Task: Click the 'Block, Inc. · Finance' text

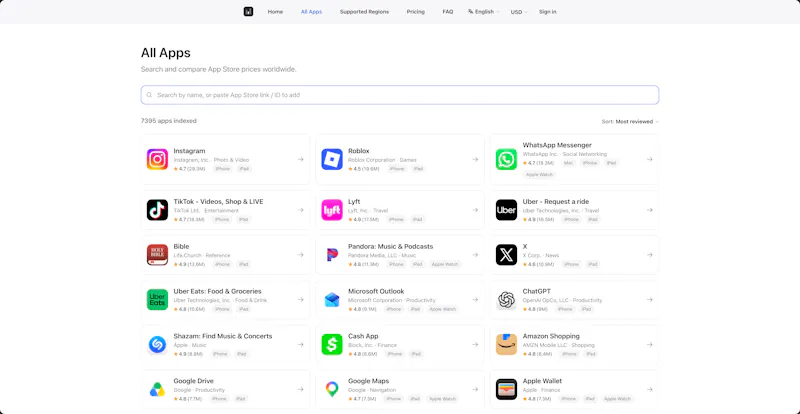Action: coord(372,345)
